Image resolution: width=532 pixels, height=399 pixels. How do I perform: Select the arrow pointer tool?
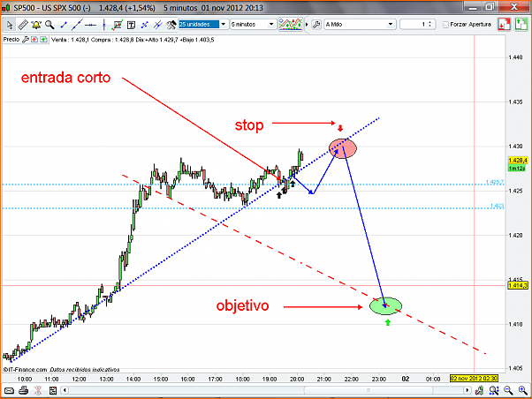[x=10, y=25]
